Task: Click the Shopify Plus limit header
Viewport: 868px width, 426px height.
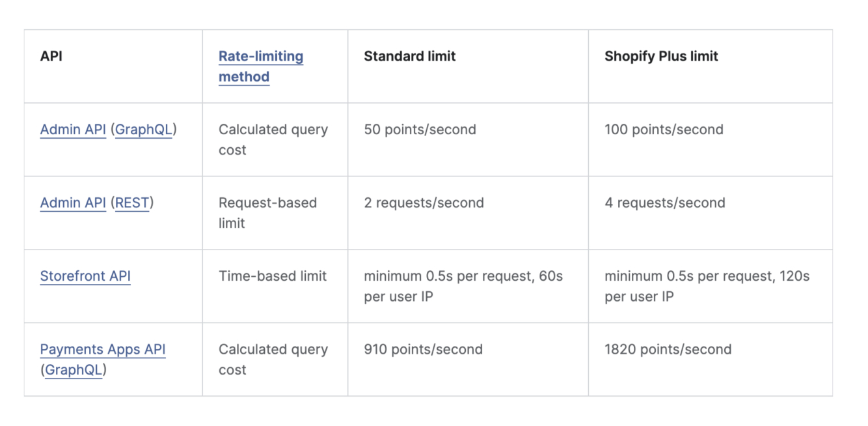Action: (661, 56)
